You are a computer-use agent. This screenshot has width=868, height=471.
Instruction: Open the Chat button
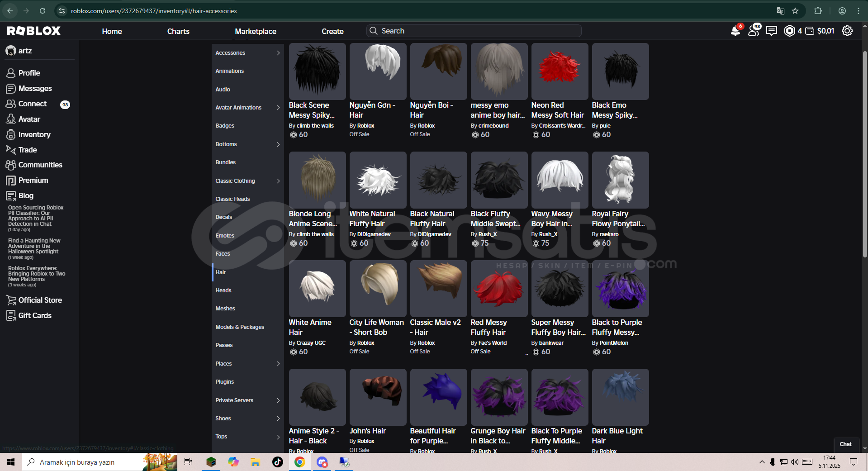click(845, 444)
